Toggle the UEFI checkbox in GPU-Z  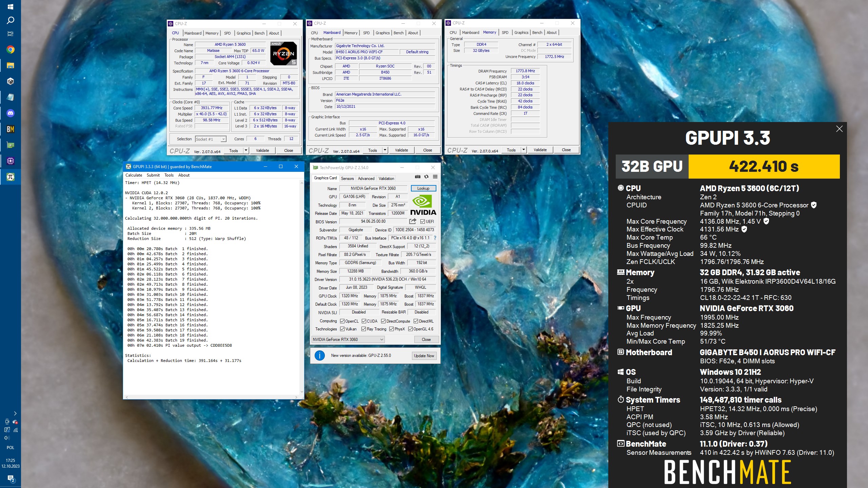[422, 222]
